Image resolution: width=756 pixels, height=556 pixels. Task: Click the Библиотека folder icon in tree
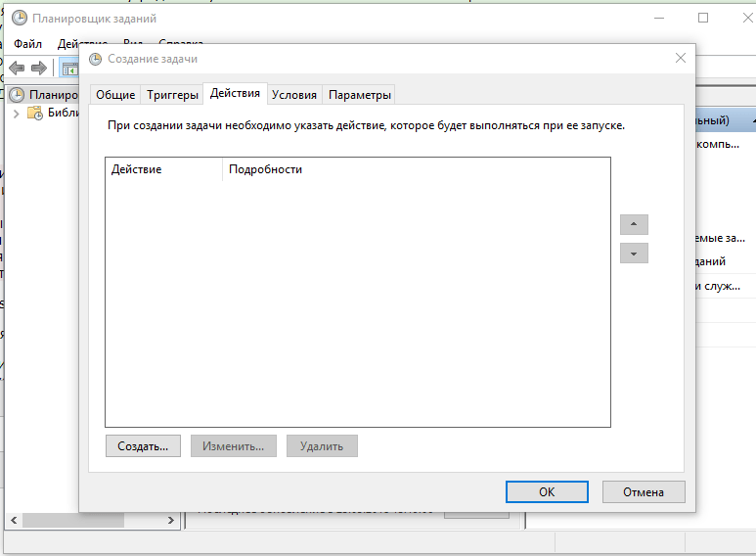coord(35,113)
